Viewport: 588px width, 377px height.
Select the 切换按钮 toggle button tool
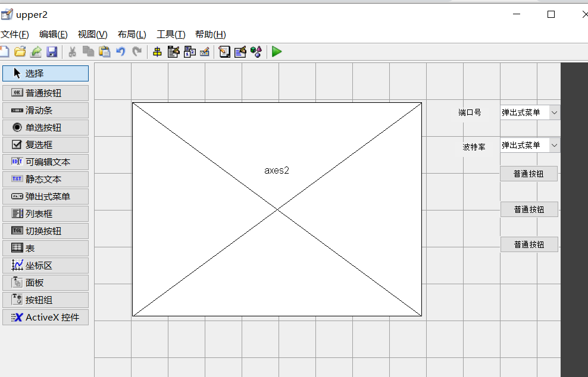[45, 231]
